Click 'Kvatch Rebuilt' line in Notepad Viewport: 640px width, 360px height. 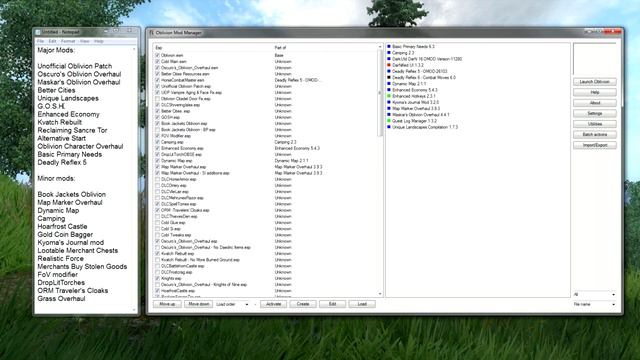(x=60, y=122)
